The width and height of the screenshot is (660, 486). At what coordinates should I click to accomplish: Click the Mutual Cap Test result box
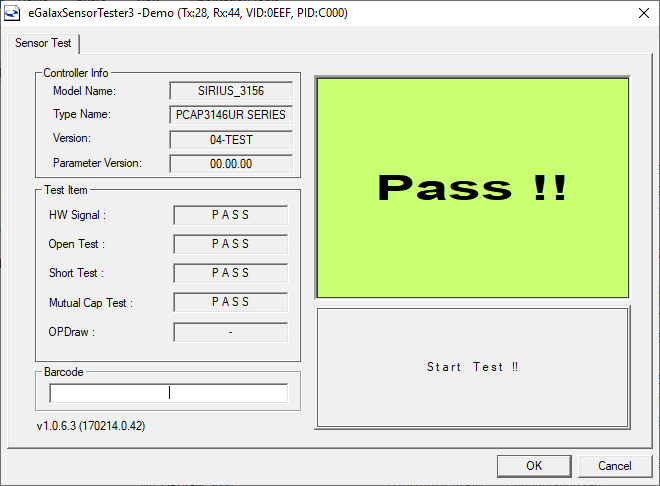click(230, 302)
